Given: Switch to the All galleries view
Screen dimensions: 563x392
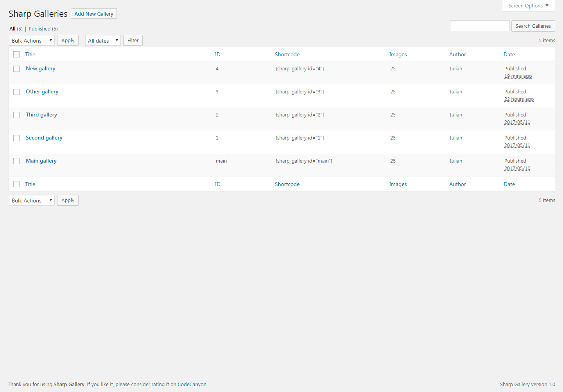Looking at the screenshot, I should 13,29.
